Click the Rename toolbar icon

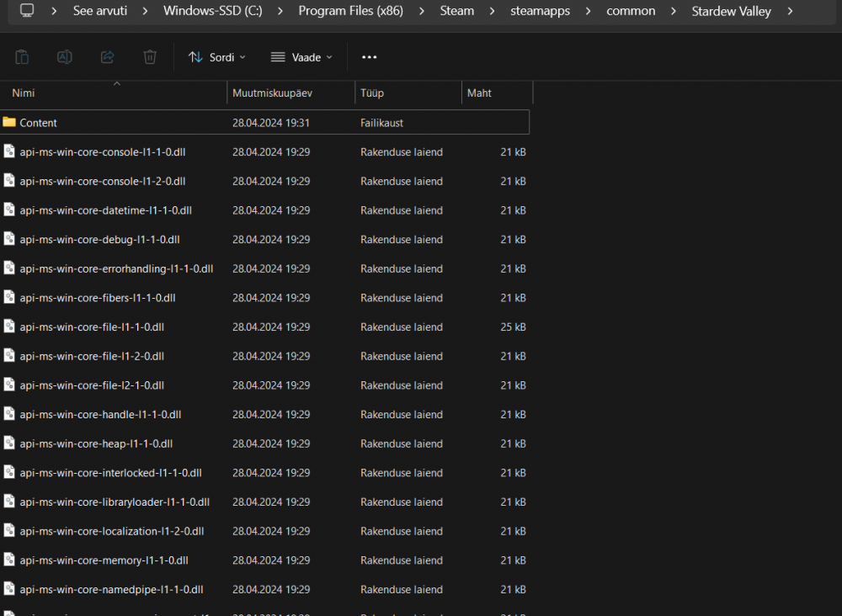coord(65,57)
